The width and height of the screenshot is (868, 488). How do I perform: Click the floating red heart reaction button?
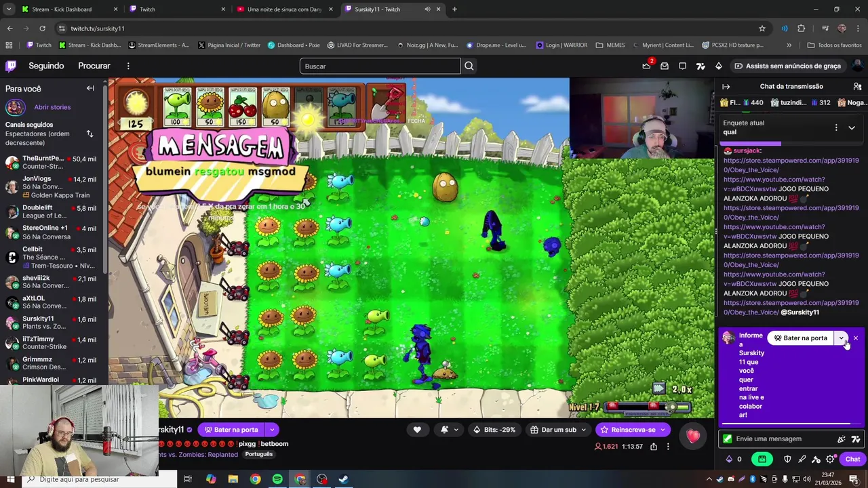coord(693,437)
